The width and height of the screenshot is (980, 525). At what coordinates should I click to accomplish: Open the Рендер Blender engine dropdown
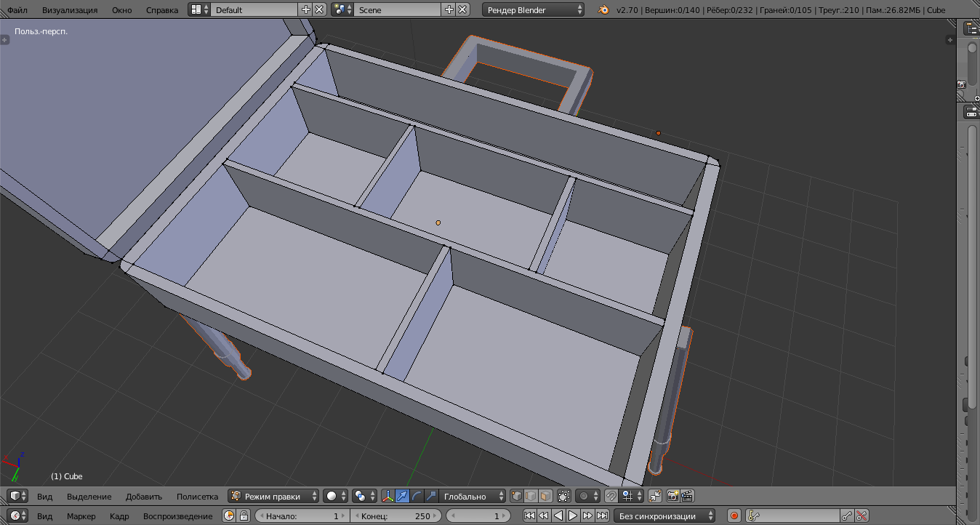pyautogui.click(x=533, y=9)
